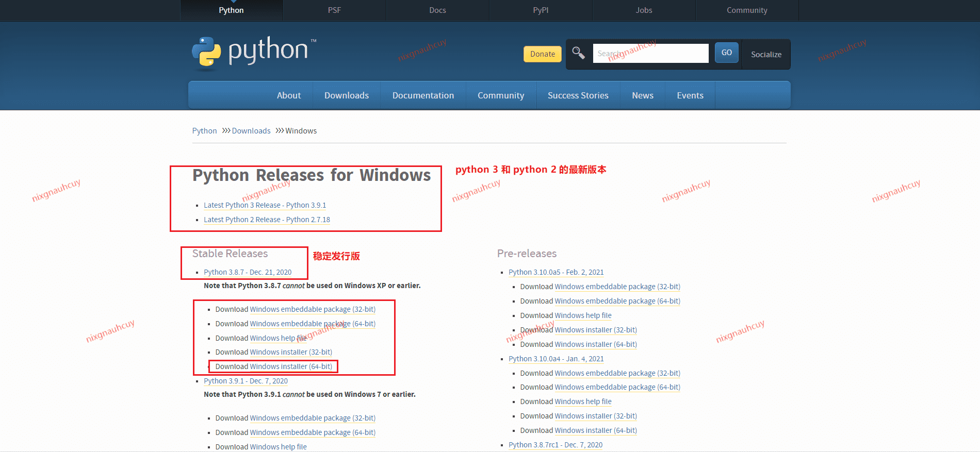Open Downloads in the main navigation bar
The height and width of the screenshot is (452, 980).
point(347,95)
